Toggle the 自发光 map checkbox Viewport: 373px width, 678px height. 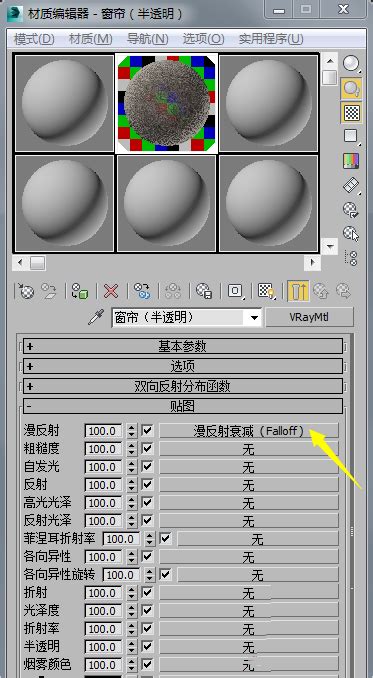point(147,467)
